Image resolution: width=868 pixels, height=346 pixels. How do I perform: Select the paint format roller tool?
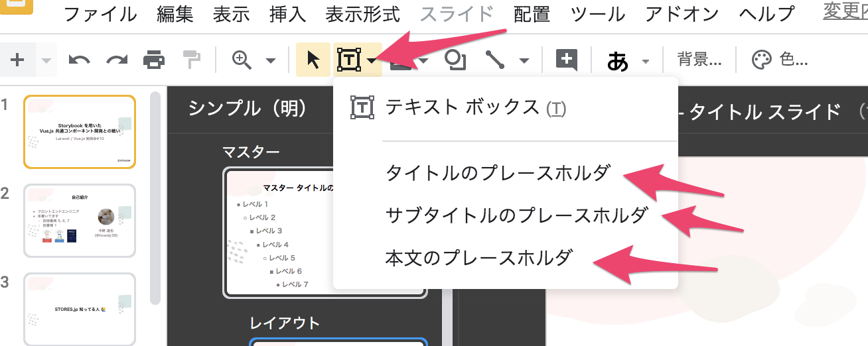point(192,60)
